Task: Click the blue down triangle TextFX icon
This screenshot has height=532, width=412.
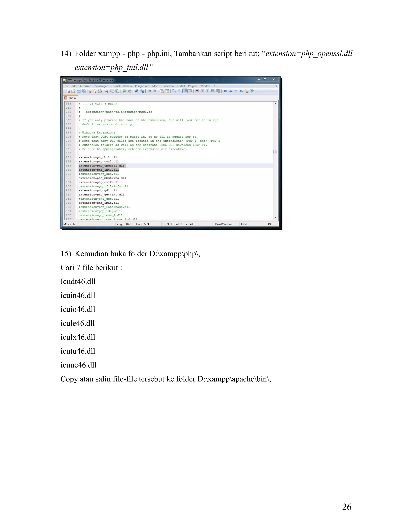Action: 236,91
